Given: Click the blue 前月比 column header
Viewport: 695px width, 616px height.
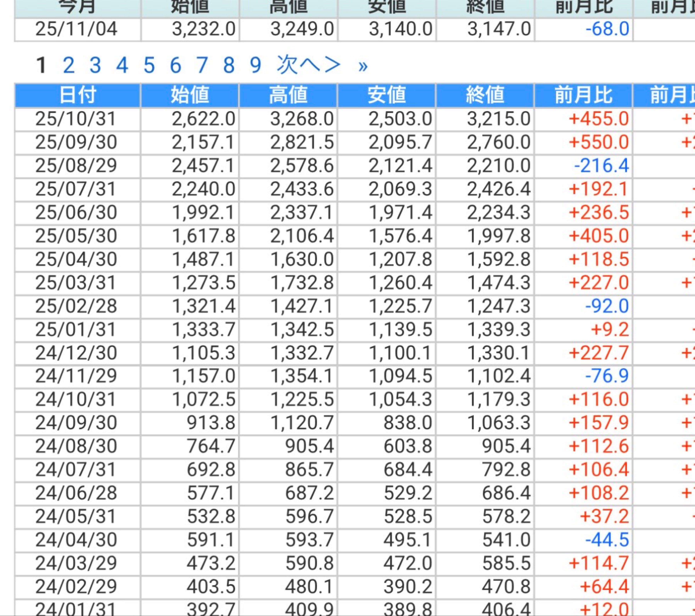Looking at the screenshot, I should 583,95.
